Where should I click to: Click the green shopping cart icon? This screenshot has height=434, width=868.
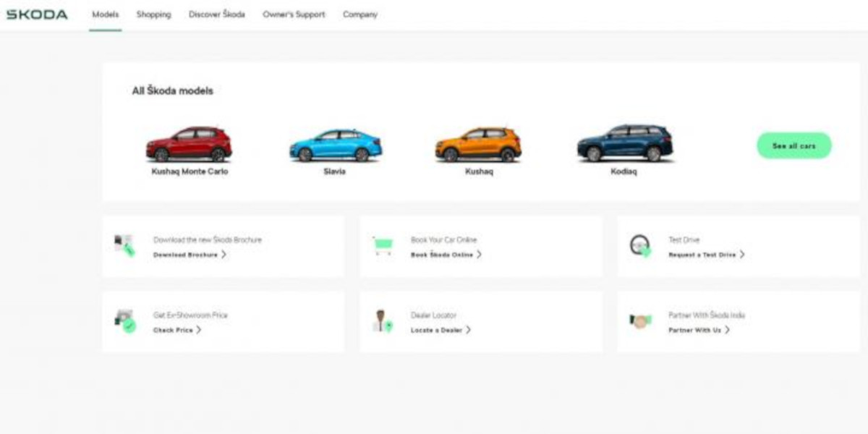(x=383, y=246)
